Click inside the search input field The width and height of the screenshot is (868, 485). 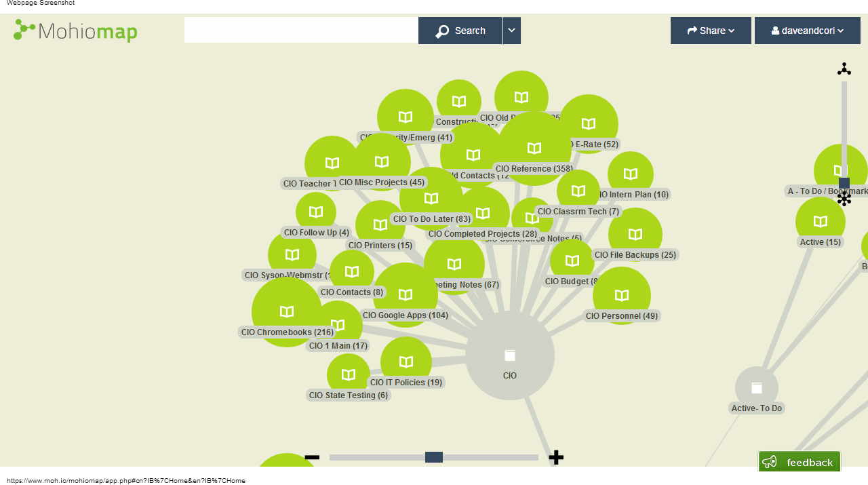300,30
